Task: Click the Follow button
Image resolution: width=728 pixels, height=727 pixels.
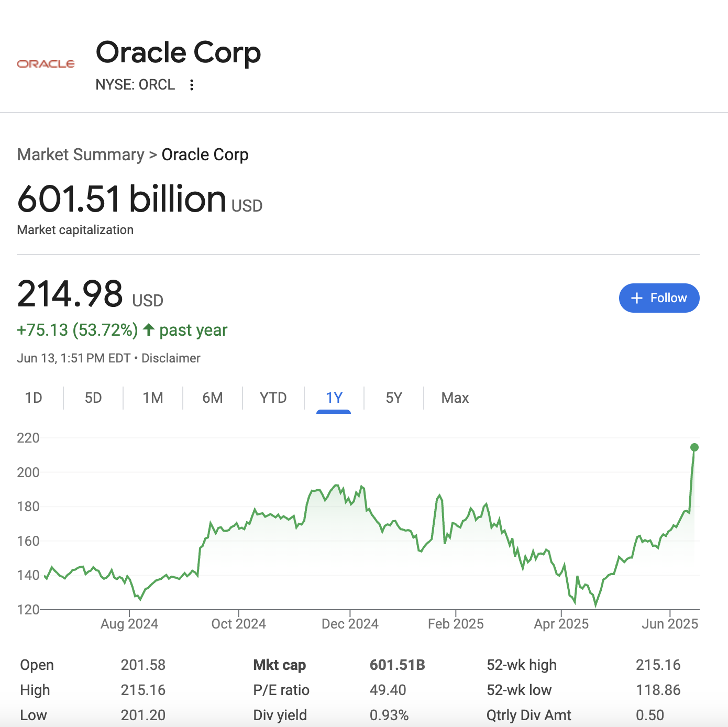Action: coord(659,298)
